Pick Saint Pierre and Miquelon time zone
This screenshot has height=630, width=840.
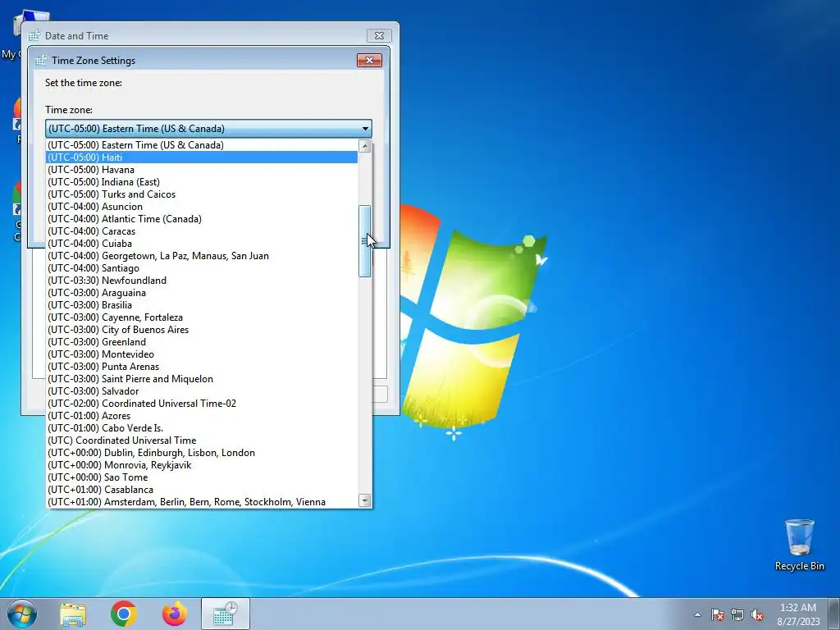[x=202, y=379]
